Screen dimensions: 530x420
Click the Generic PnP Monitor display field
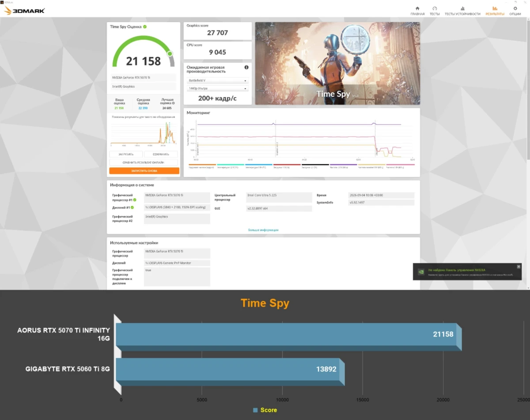[x=177, y=263]
